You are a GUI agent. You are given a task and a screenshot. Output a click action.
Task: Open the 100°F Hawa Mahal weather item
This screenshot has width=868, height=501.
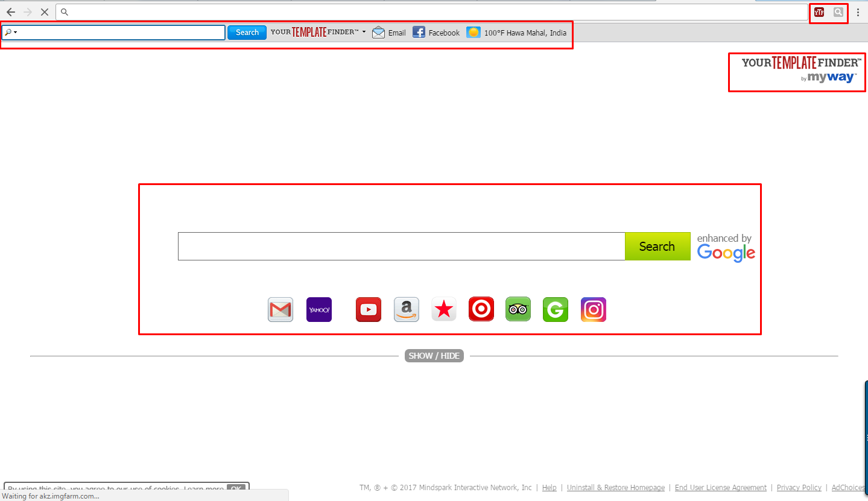pos(517,33)
